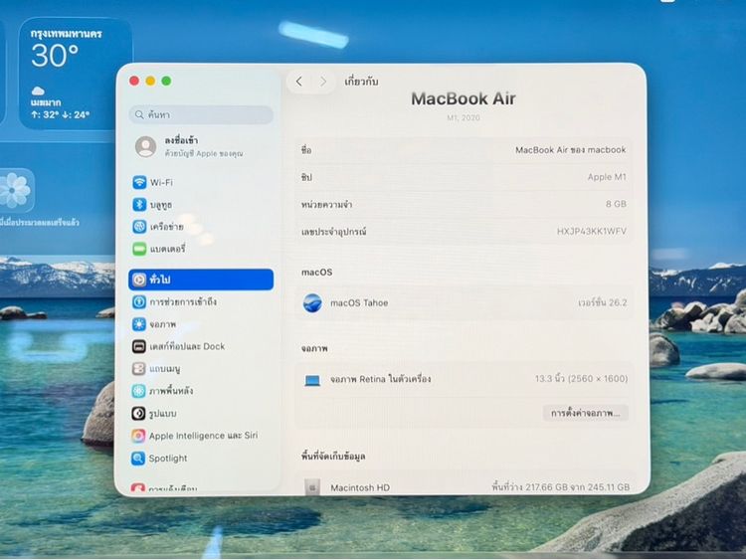746x560 pixels.
Task: Go back with the left chevron button
Action: pyautogui.click(x=298, y=82)
